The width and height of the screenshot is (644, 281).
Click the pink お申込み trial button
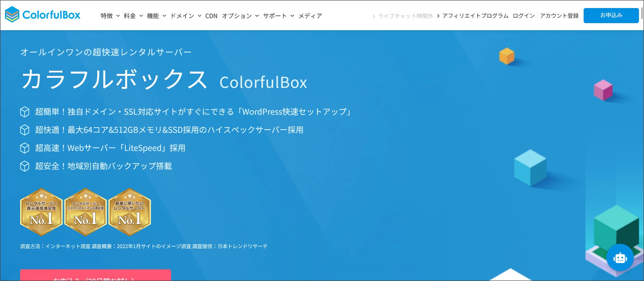(x=96, y=275)
